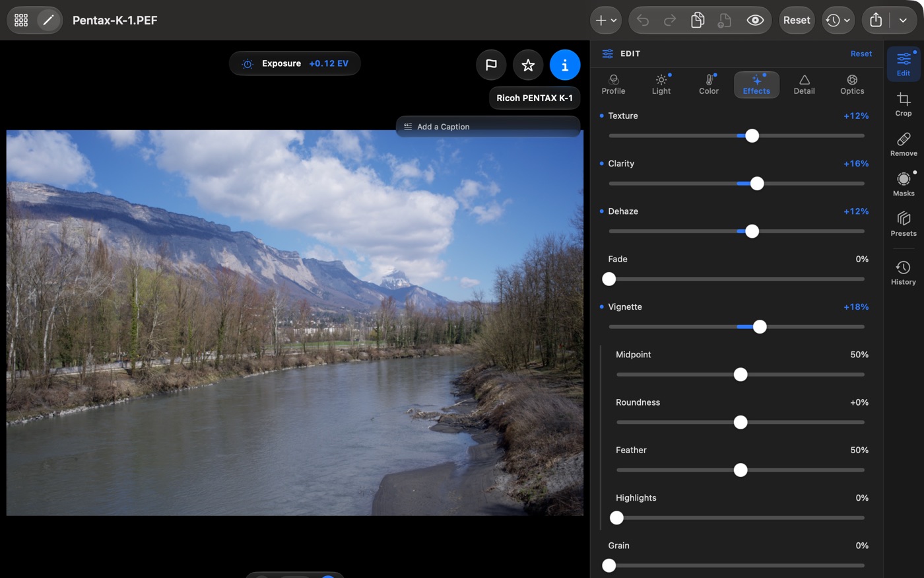This screenshot has width=924, height=578.
Task: Click the Exposure +0.12 EV indicator
Action: point(295,63)
